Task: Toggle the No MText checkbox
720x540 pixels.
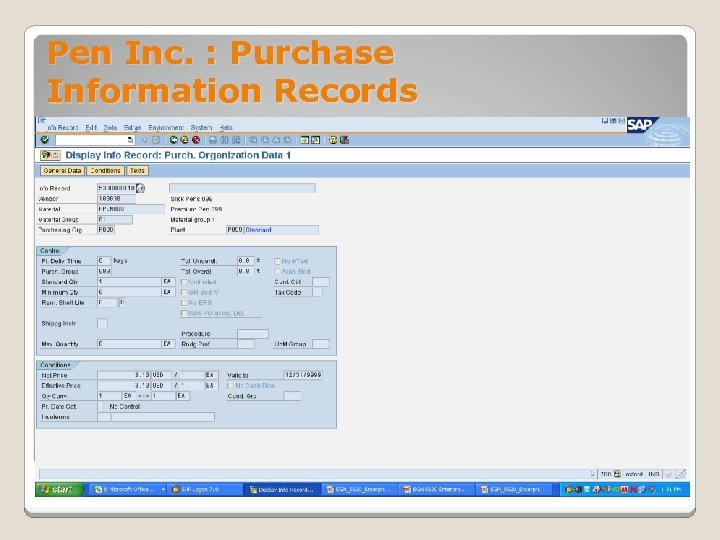Action: (277, 261)
